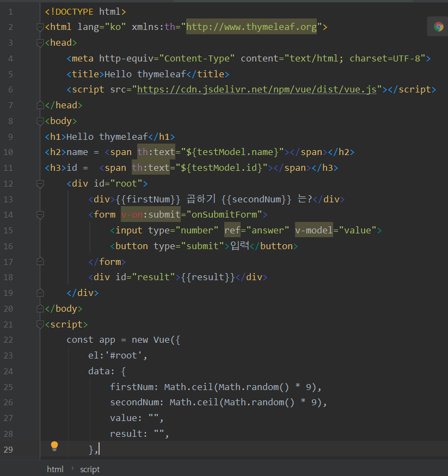Fold marker beside closing form tag line 17

(x=40, y=261)
